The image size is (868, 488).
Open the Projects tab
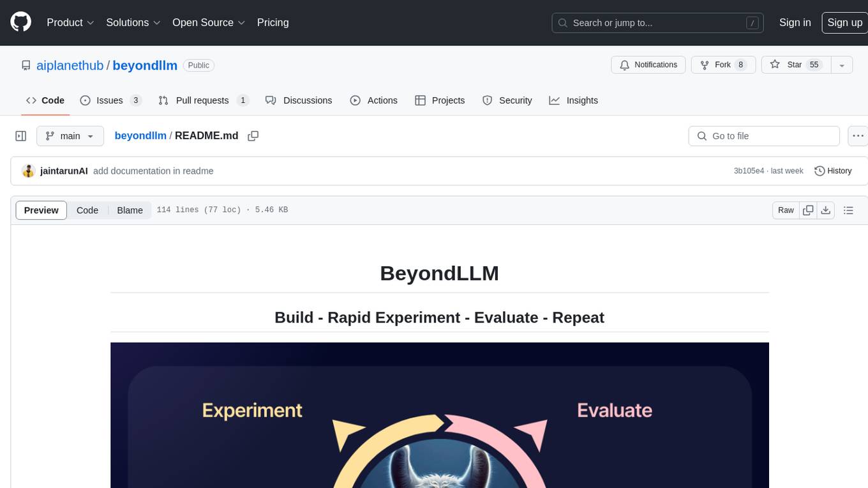tap(440, 100)
